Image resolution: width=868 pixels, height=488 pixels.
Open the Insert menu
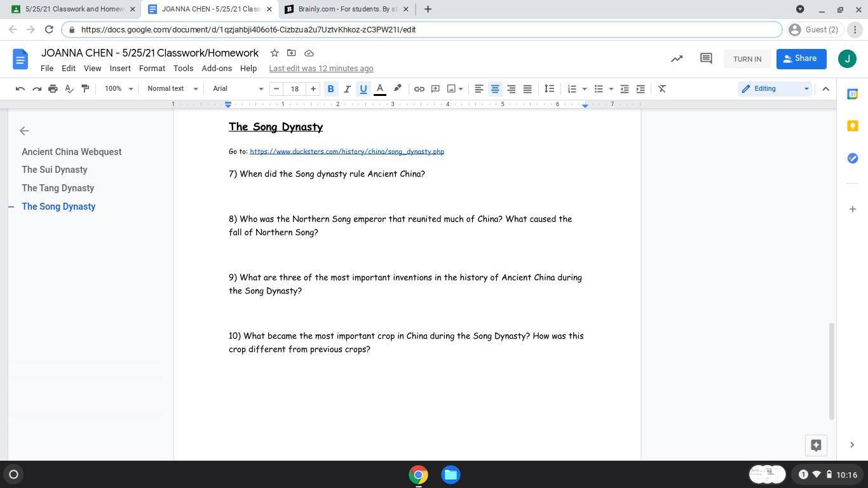(x=119, y=69)
